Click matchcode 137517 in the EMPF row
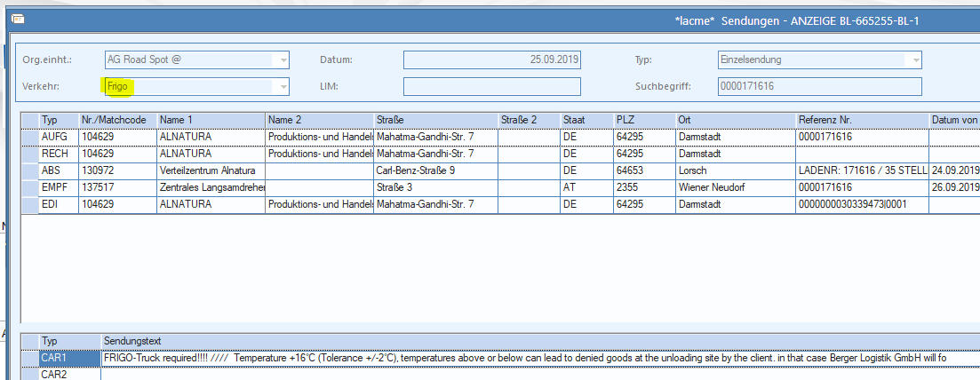The image size is (980, 380). point(117,187)
